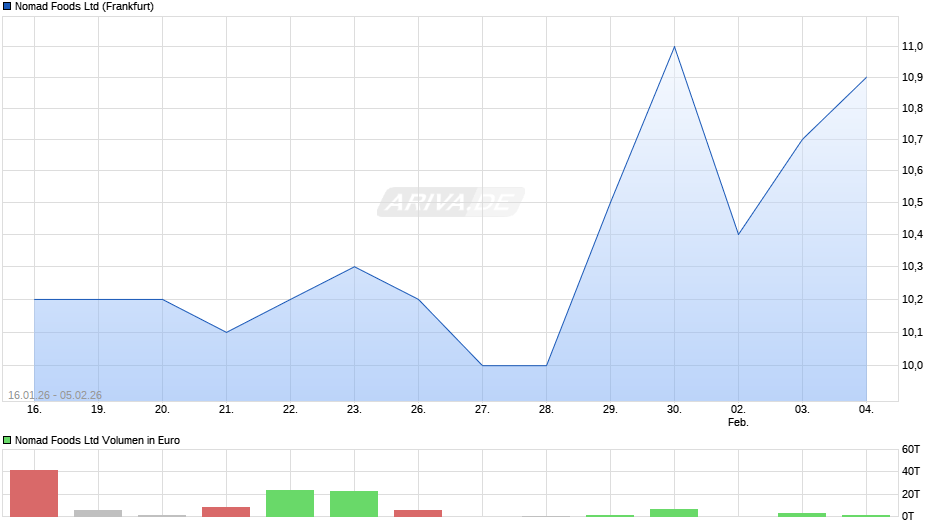Click the '23.' date axis label
The image size is (940, 526).
tap(354, 410)
